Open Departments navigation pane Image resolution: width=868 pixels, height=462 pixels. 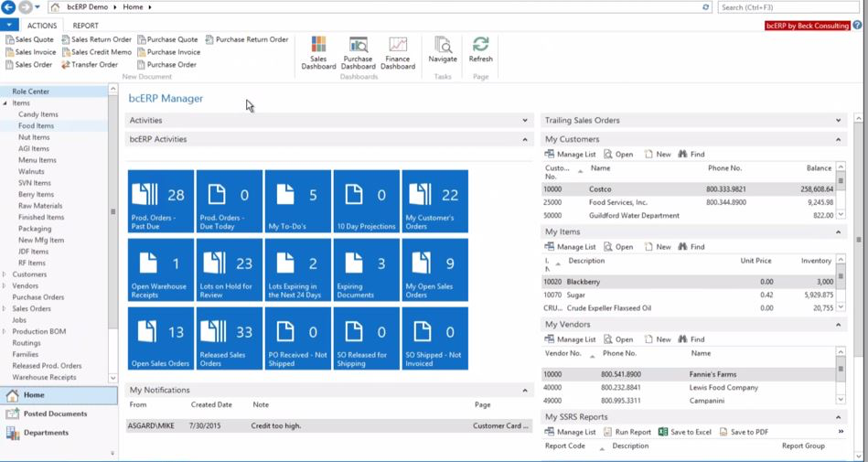coord(59,433)
